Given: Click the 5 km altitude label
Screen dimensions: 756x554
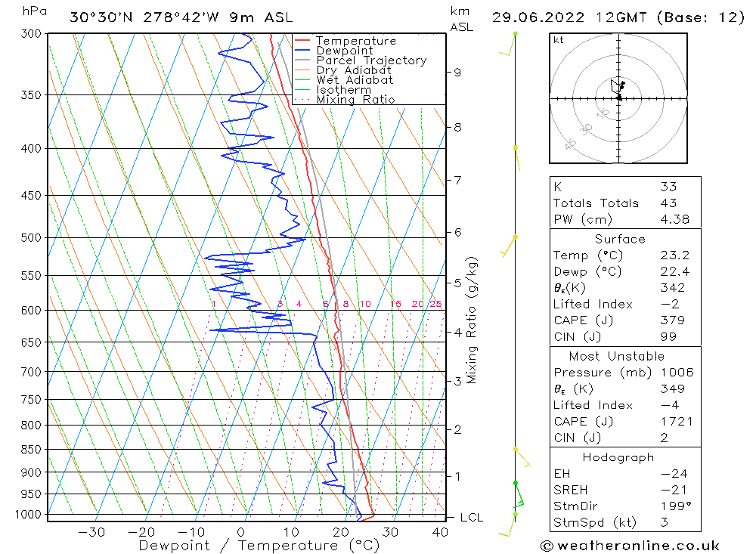Looking at the screenshot, I should [457, 283].
